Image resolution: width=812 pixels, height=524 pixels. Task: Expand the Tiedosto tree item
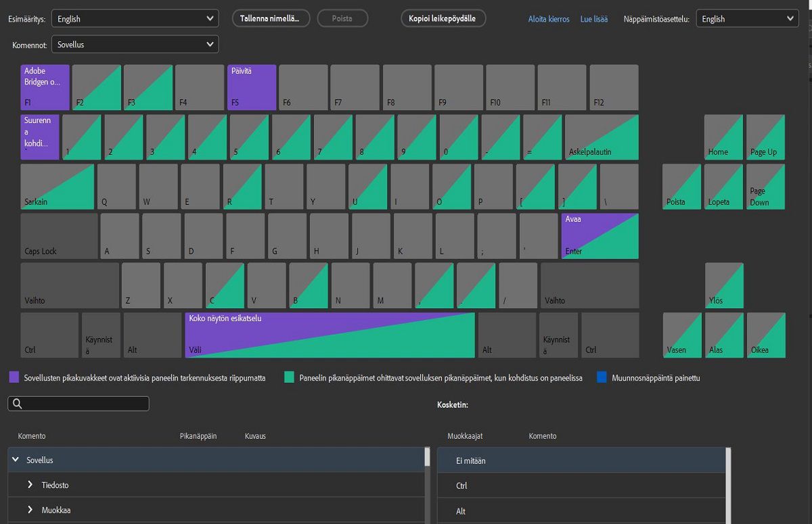[30, 485]
